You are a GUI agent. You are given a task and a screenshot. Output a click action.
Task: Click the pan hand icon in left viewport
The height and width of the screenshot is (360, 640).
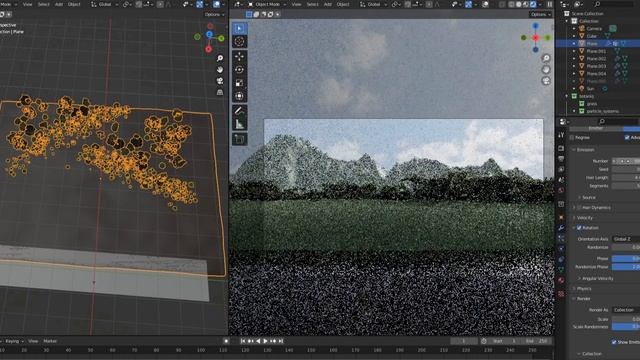click(x=220, y=70)
